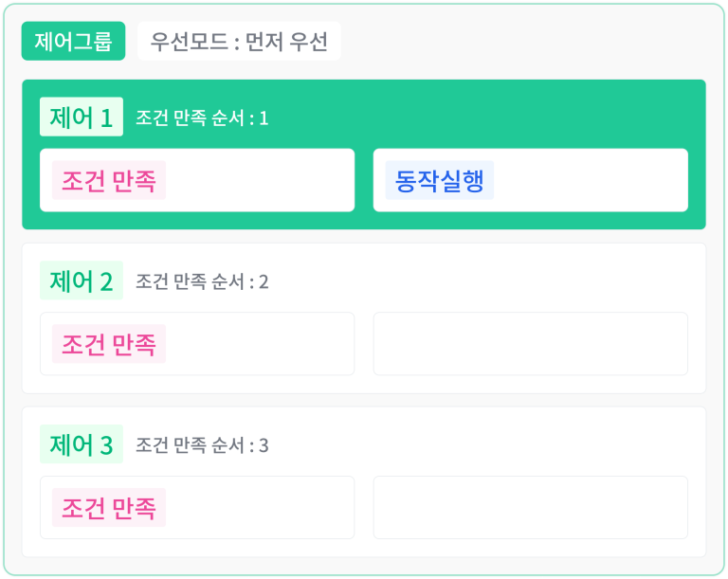Select the blue 동작실행 badge
This screenshot has width=728, height=579.
(439, 180)
